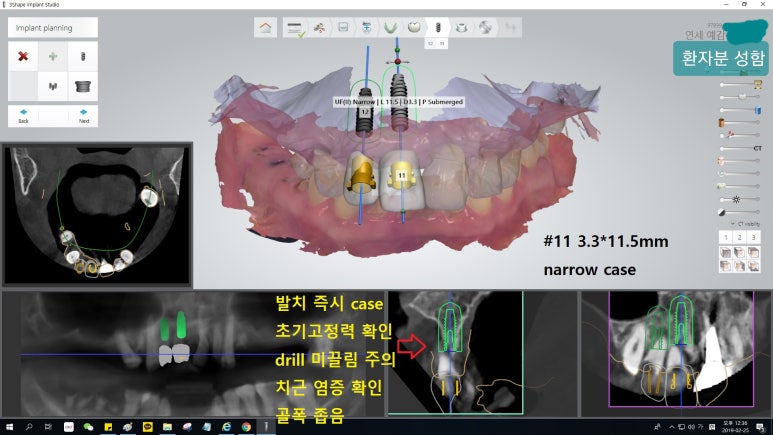Open File Explorer from the taskbar
This screenshot has height=435, width=773.
(167, 427)
